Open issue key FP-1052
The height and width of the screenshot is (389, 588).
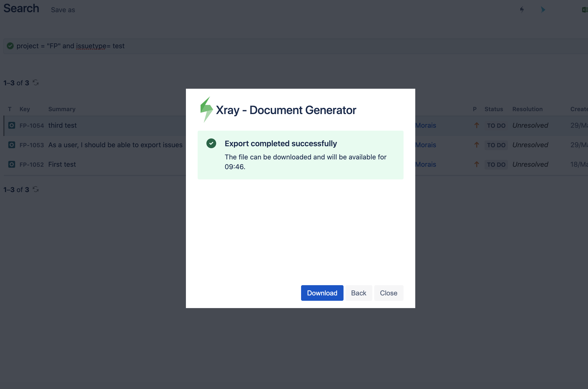coord(31,165)
